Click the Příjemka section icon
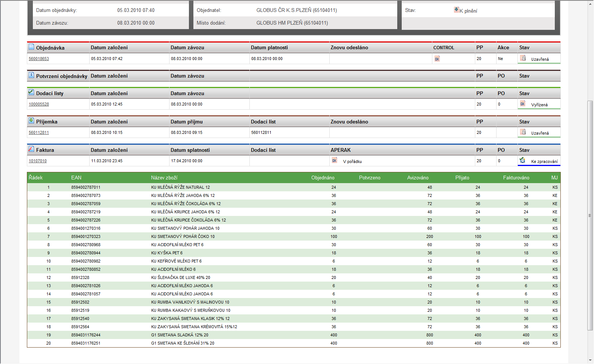594x364 pixels. pos(31,121)
